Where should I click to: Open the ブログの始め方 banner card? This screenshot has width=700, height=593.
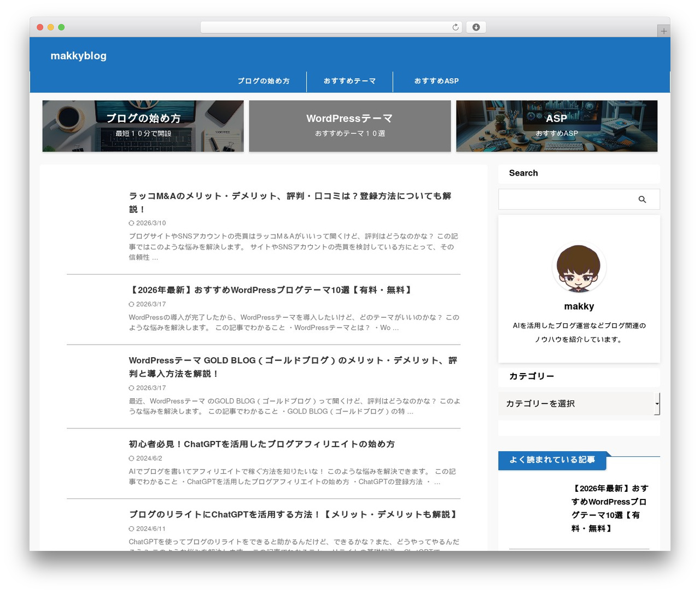coord(143,126)
